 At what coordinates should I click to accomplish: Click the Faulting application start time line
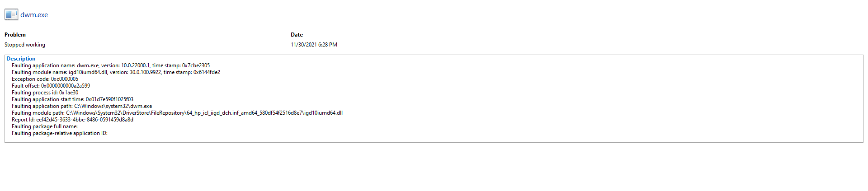tap(72, 99)
